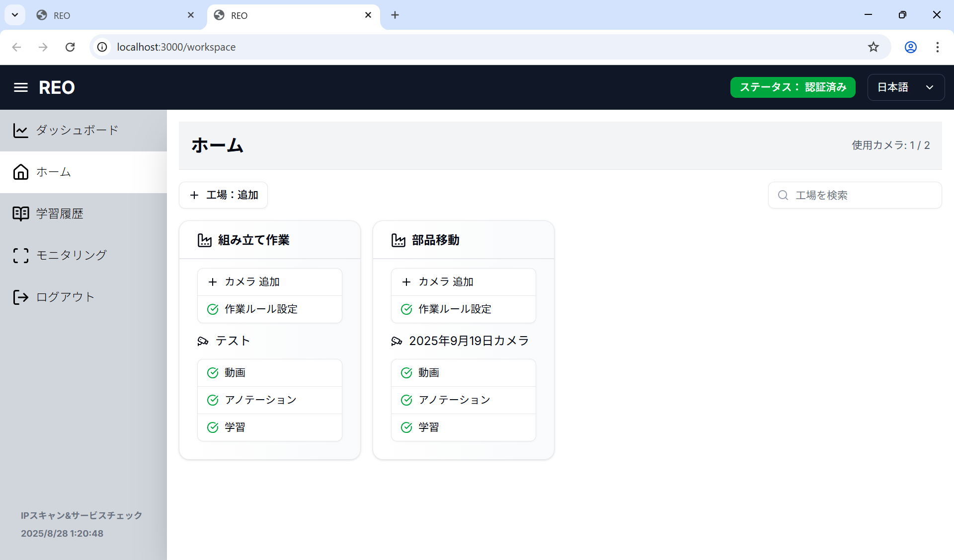Image resolution: width=954 pixels, height=560 pixels.
Task: Click the アノテーション check under 2025年9月19日カメラ
Action: 406,400
